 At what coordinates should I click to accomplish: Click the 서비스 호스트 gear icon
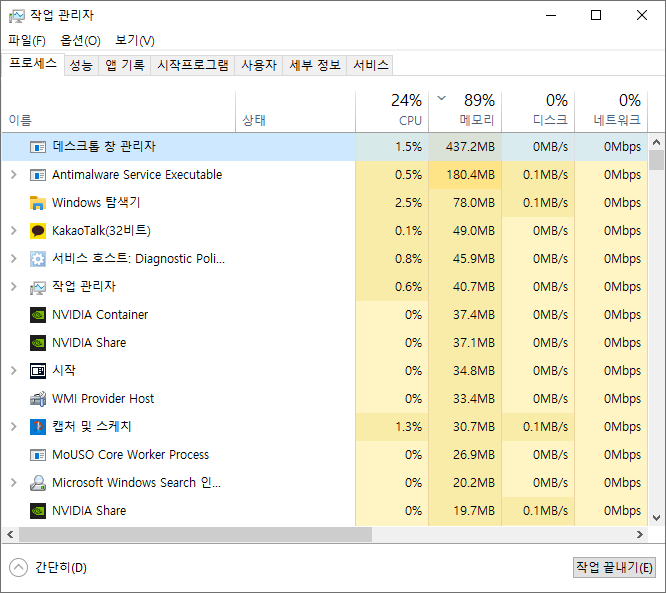38,259
